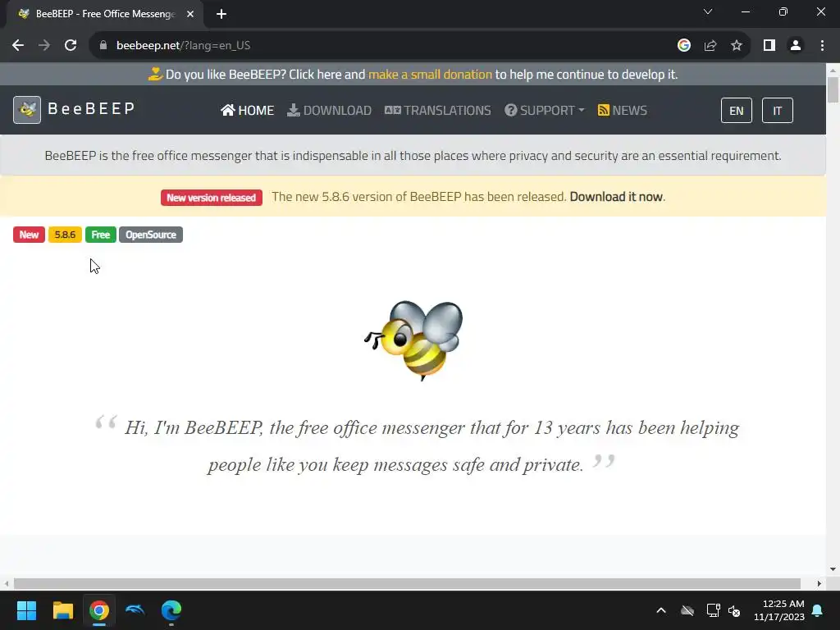Image resolution: width=840 pixels, height=630 pixels.
Task: Open Microsoft Edge from the taskbar
Action: [x=171, y=610]
